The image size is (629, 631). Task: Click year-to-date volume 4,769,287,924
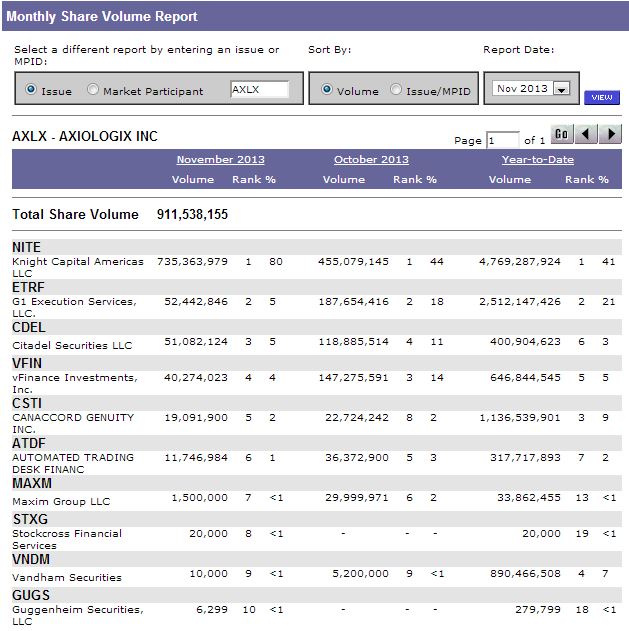point(520,262)
